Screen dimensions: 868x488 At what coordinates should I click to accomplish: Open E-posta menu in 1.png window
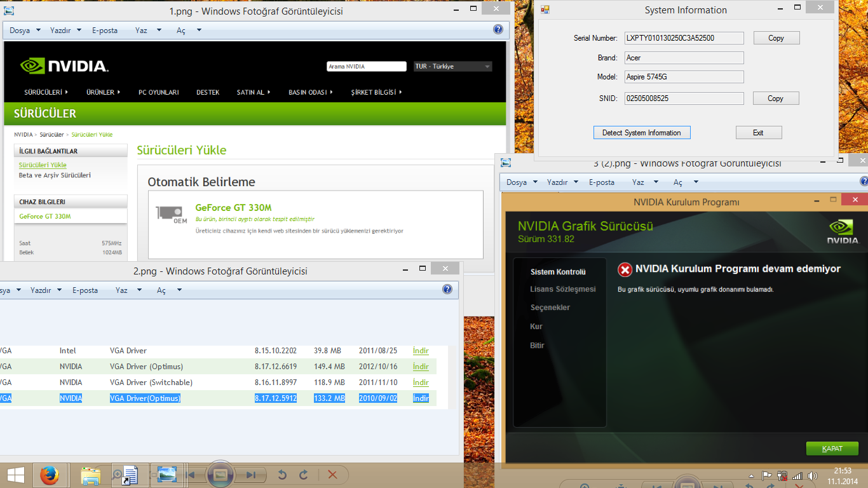tap(105, 30)
